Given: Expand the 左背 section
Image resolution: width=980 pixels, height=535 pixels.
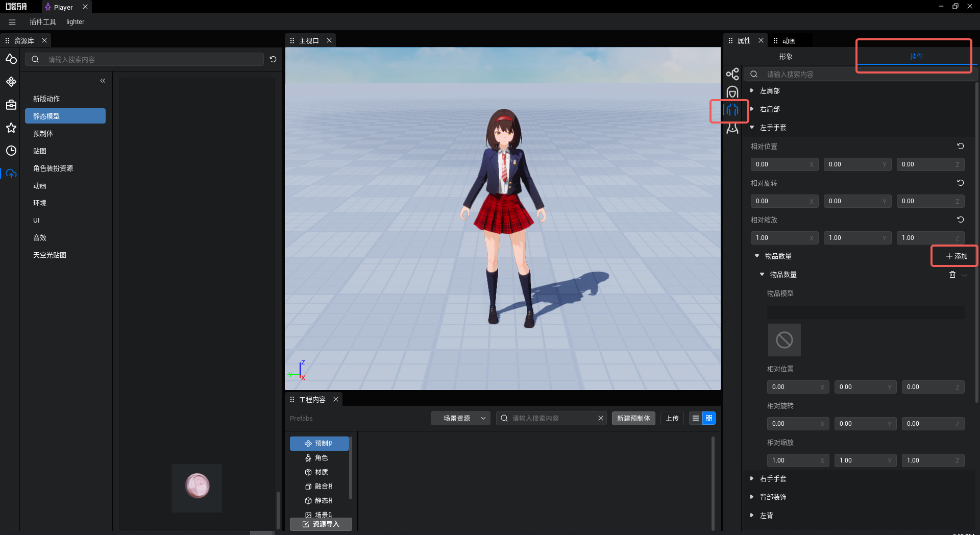Looking at the screenshot, I should pos(752,515).
